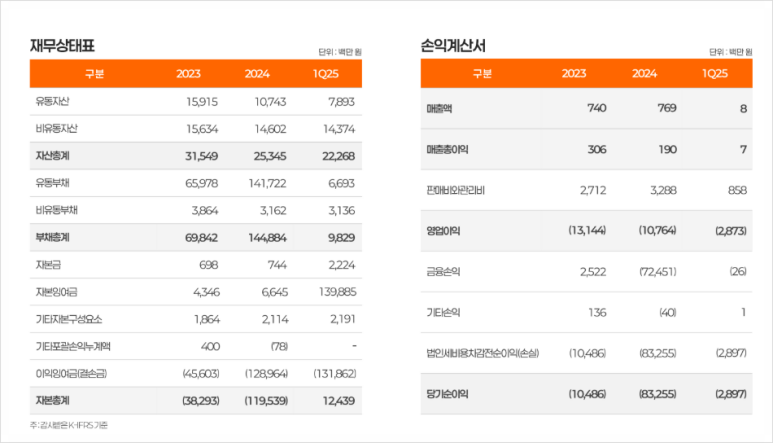
Task: Click the 구분 header in the 재무상태표 table
Action: [x=95, y=74]
